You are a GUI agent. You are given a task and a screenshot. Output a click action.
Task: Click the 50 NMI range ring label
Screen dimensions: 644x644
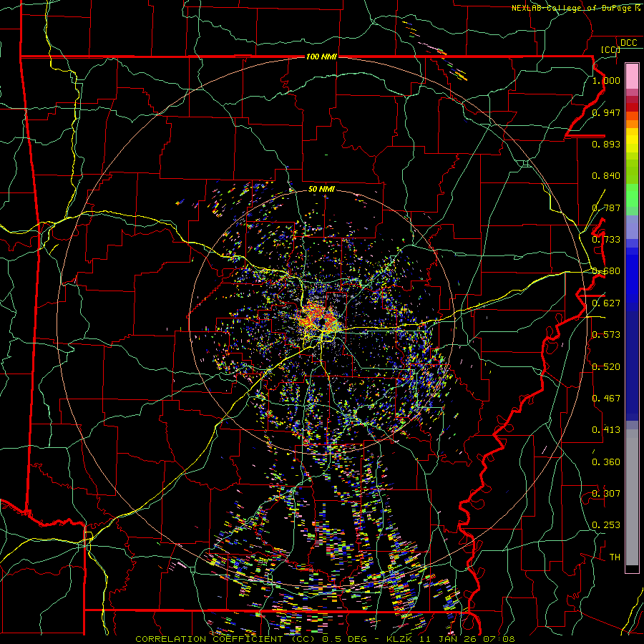click(321, 189)
